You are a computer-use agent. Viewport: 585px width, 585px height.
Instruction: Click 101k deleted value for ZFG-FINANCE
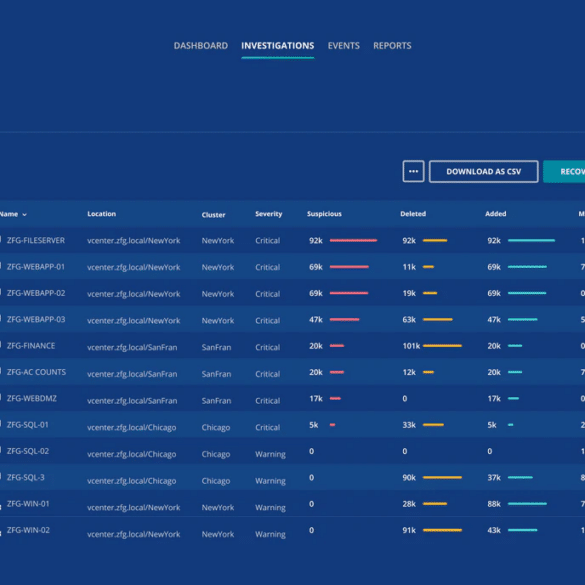411,346
